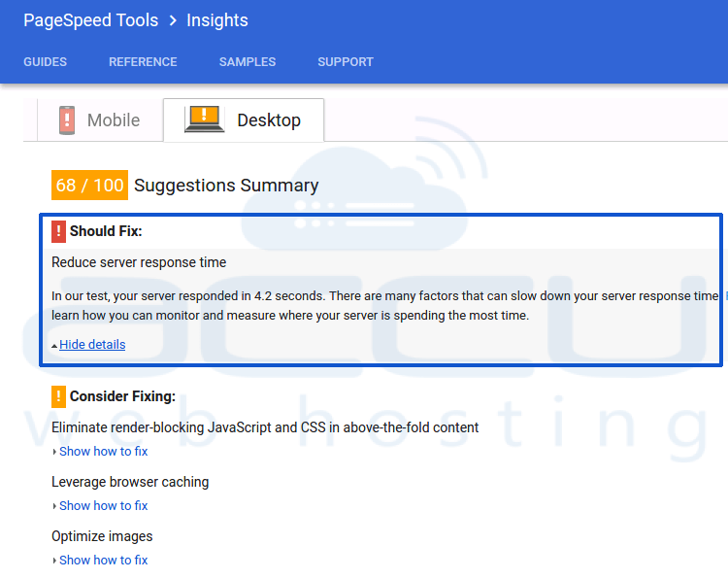The image size is (728, 579).
Task: Open the REFERENCE navigation item
Action: click(x=143, y=62)
